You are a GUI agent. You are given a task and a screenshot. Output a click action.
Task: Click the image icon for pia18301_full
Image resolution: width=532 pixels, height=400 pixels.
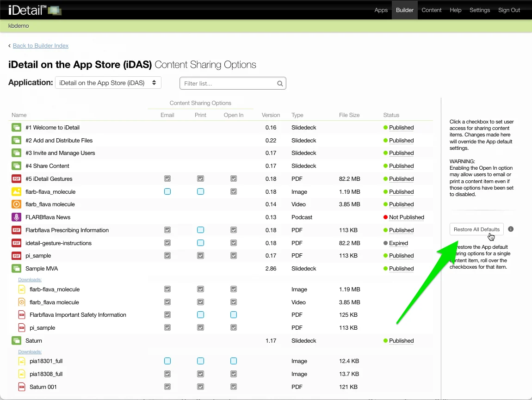(x=22, y=361)
